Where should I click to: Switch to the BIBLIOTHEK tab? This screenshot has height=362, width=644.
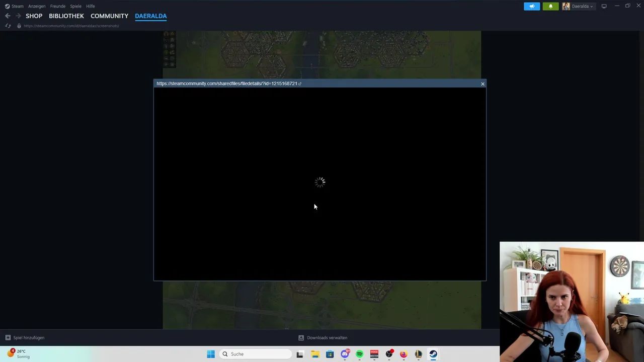tap(66, 16)
